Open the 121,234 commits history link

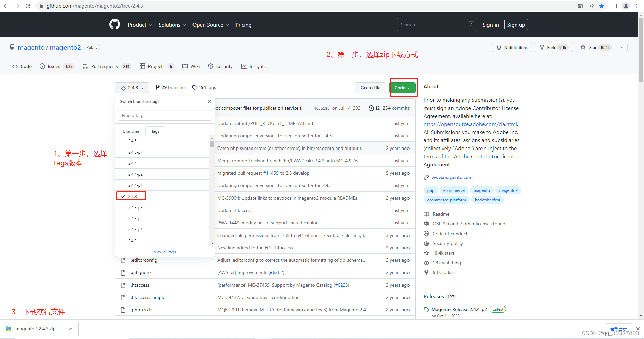[389, 108]
